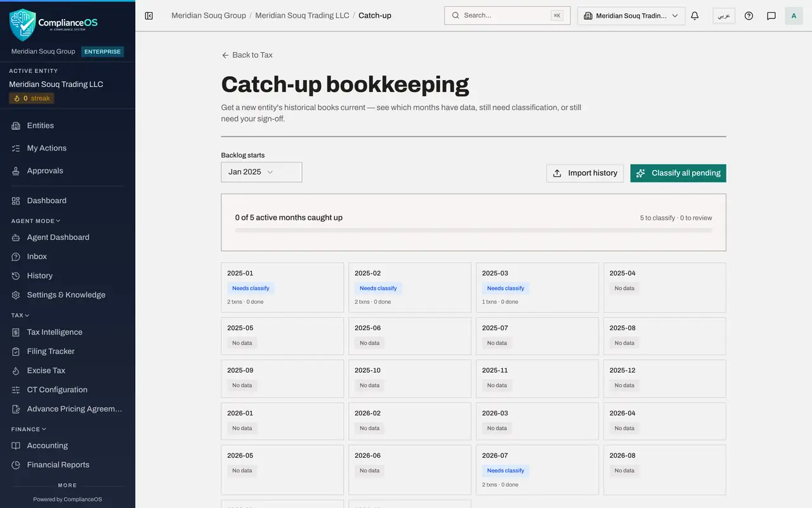Go Back to Tax

coord(247,55)
